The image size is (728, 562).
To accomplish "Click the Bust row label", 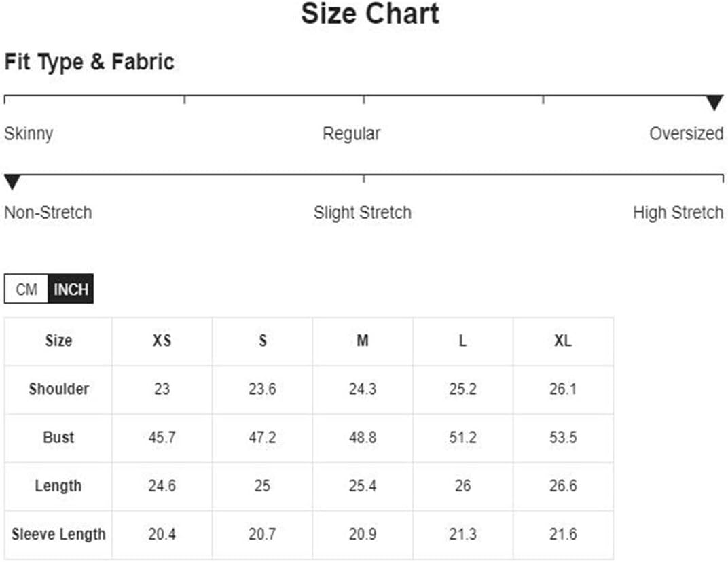I will (58, 438).
